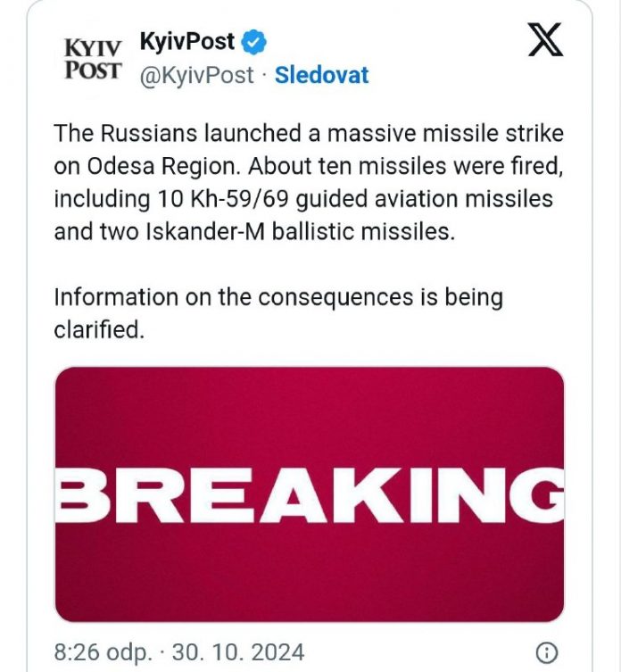Click the blue verified badge
Image resolution: width=621 pixels, height=672 pixels.
[x=253, y=41]
